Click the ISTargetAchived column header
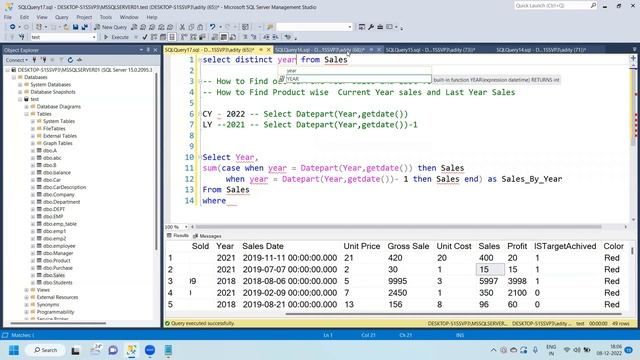Image resolution: width=640 pixels, height=360 pixels. pyautogui.click(x=565, y=246)
